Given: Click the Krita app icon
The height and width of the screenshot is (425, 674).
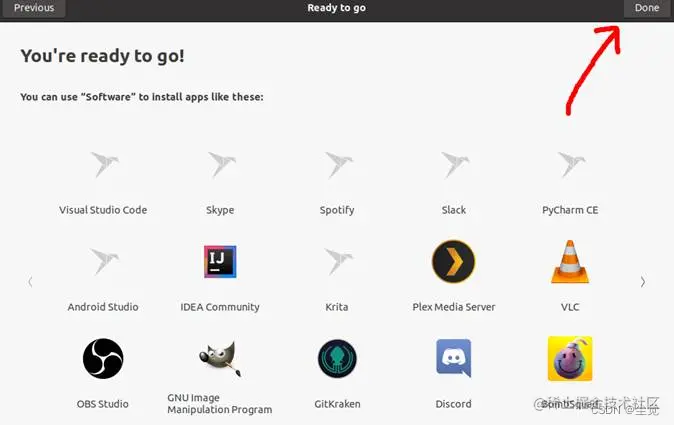Looking at the screenshot, I should [x=338, y=261].
